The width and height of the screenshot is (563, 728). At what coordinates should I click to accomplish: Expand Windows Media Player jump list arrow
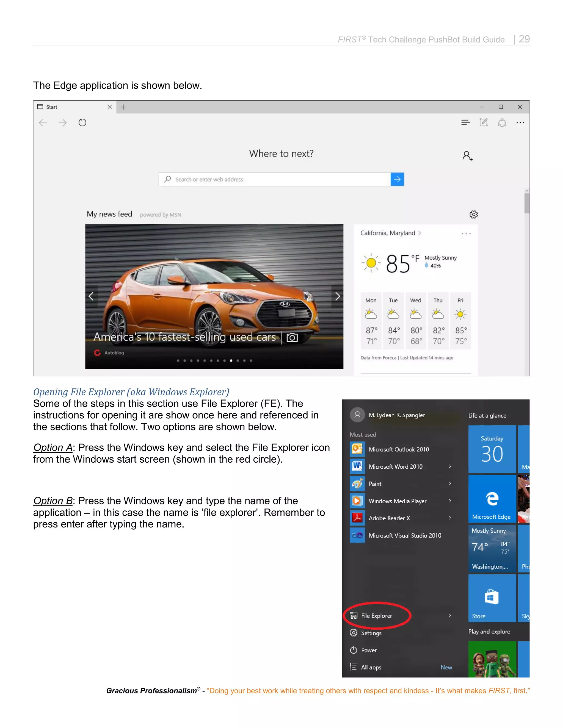point(449,501)
